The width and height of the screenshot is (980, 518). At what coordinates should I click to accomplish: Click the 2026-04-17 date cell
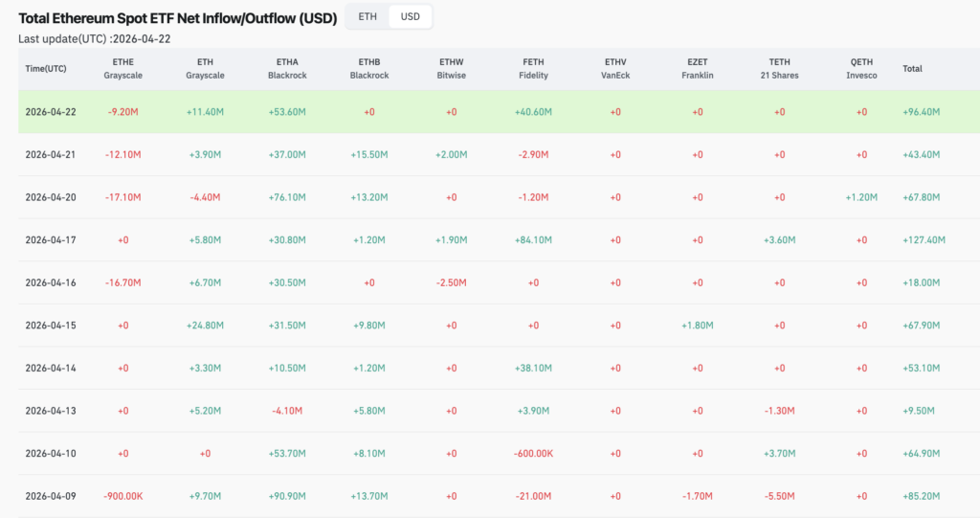pyautogui.click(x=51, y=240)
